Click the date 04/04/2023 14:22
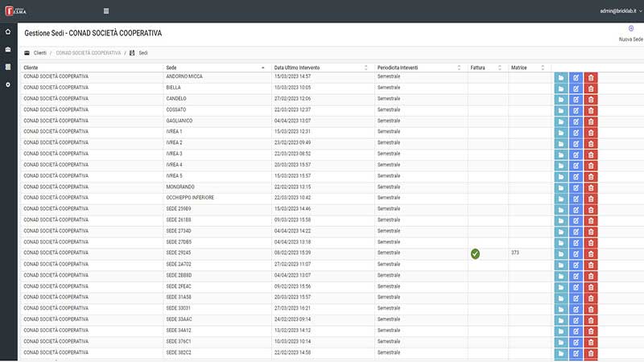The image size is (644, 362). pos(292,231)
